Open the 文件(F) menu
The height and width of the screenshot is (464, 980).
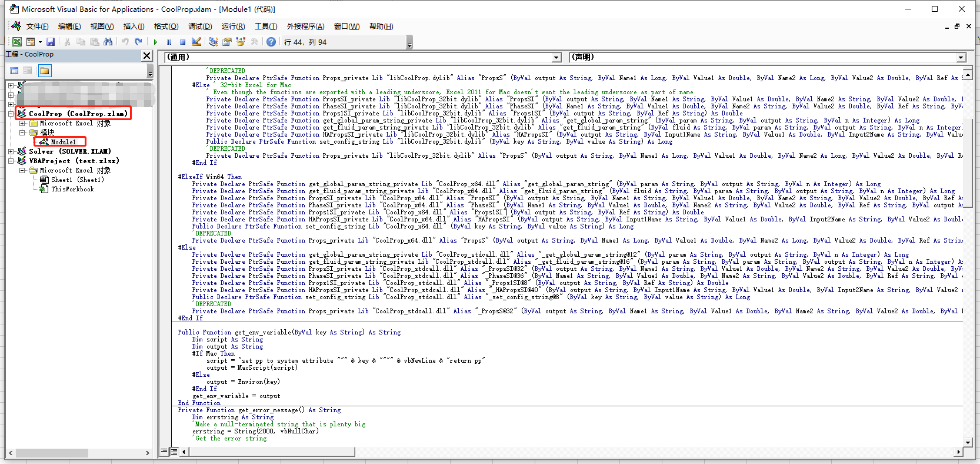(37, 26)
